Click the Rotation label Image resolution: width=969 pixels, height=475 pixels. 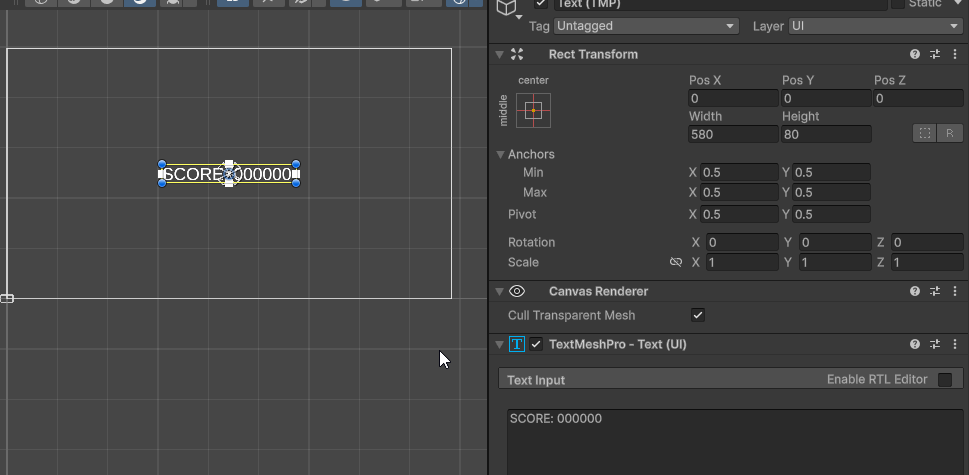pyautogui.click(x=531, y=242)
